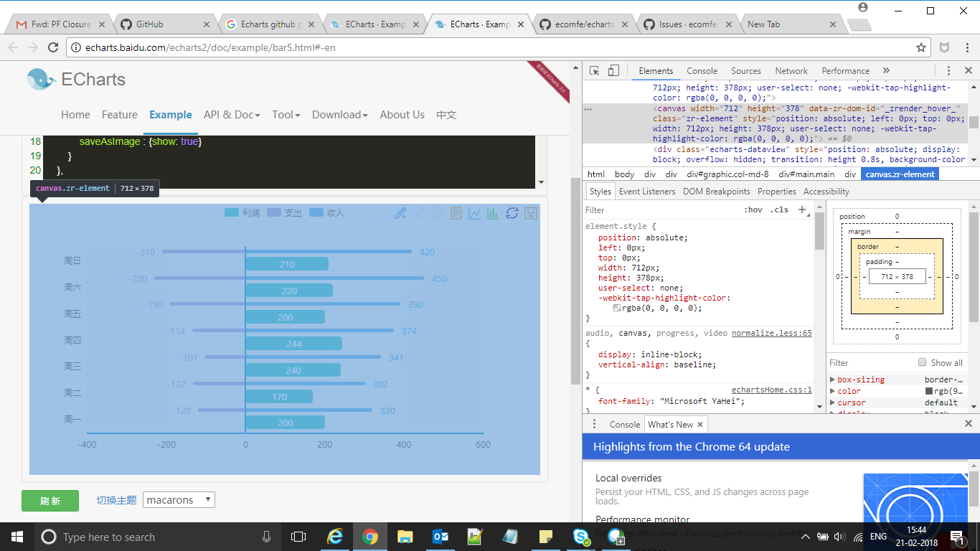The width and height of the screenshot is (980, 551).
Task: Activate the DevTools element inspector icon
Action: [x=593, y=70]
